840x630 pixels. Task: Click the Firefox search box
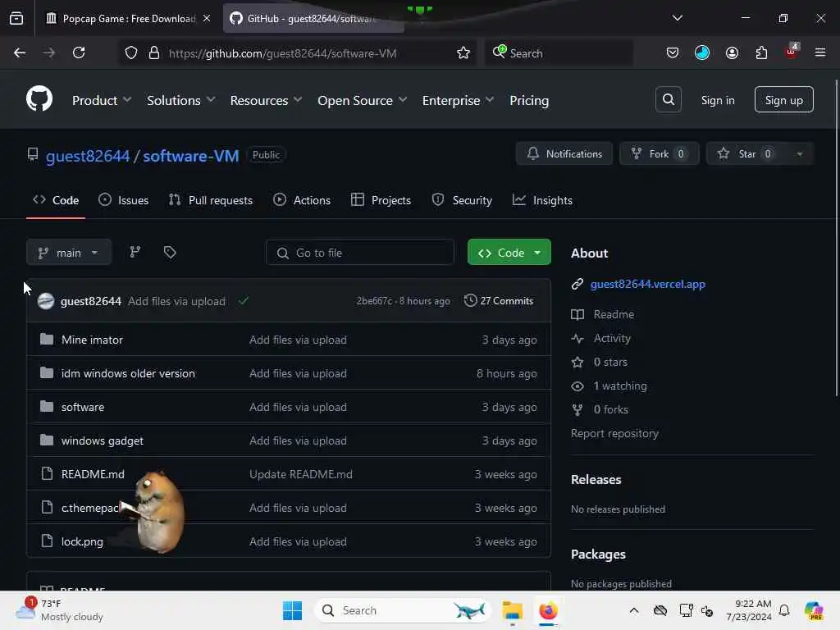(x=559, y=52)
